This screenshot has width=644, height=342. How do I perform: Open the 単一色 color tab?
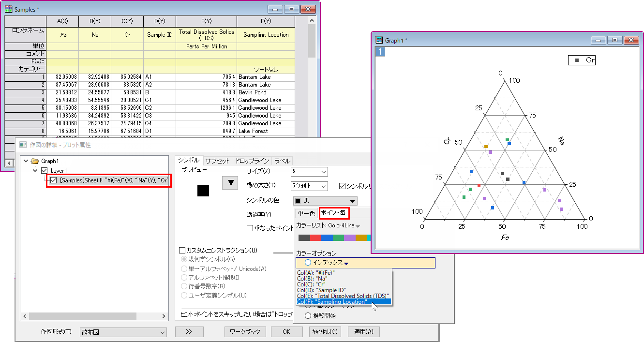(306, 213)
